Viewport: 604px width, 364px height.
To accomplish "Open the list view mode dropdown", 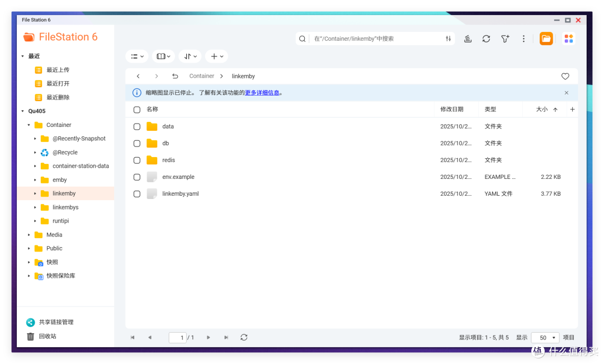I will pyautogui.click(x=137, y=56).
